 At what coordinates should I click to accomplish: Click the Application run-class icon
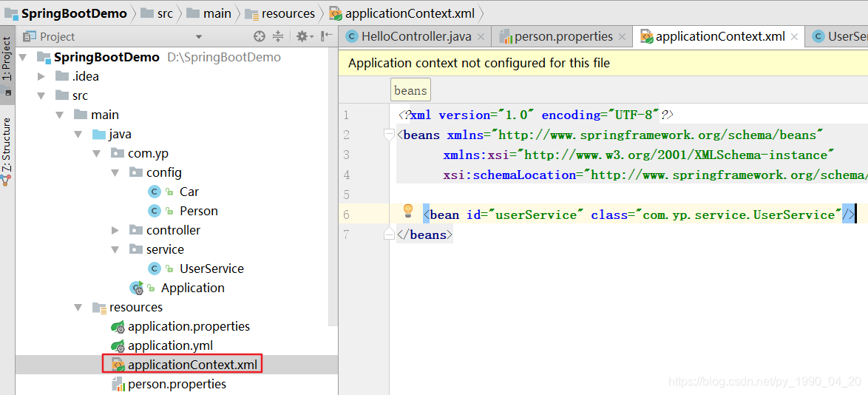tap(136, 288)
